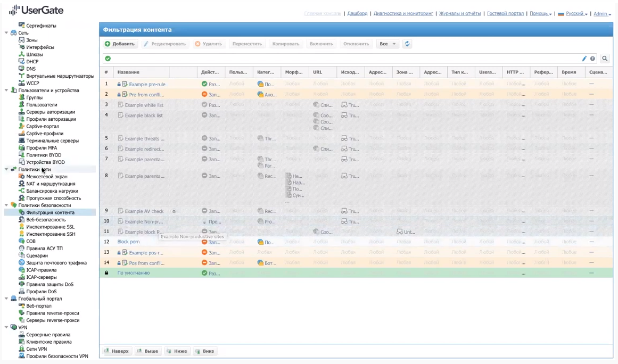This screenshot has height=364, width=618.
Task: Click the filter input field above the table
Action: 341,59
